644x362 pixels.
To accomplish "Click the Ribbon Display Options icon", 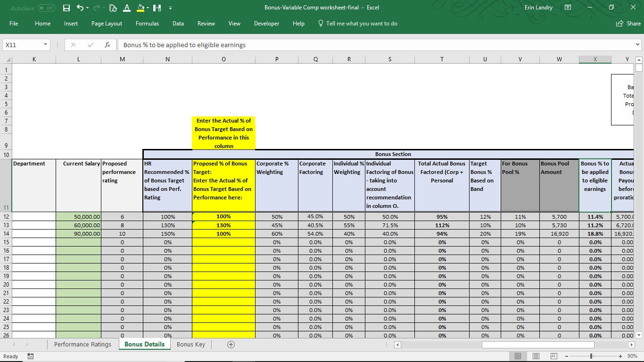I will coord(568,8).
